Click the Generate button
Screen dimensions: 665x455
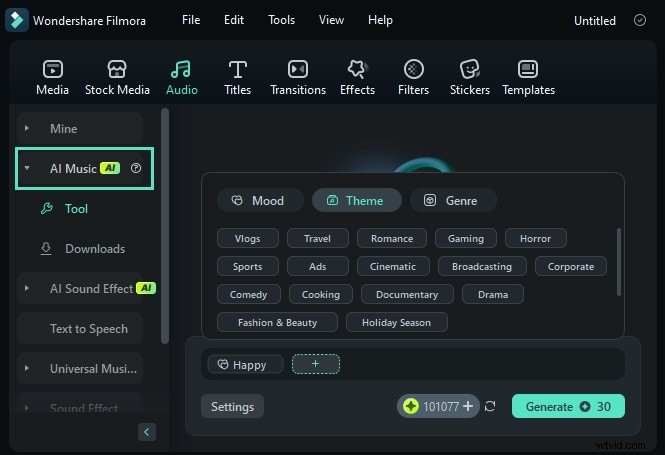point(568,406)
